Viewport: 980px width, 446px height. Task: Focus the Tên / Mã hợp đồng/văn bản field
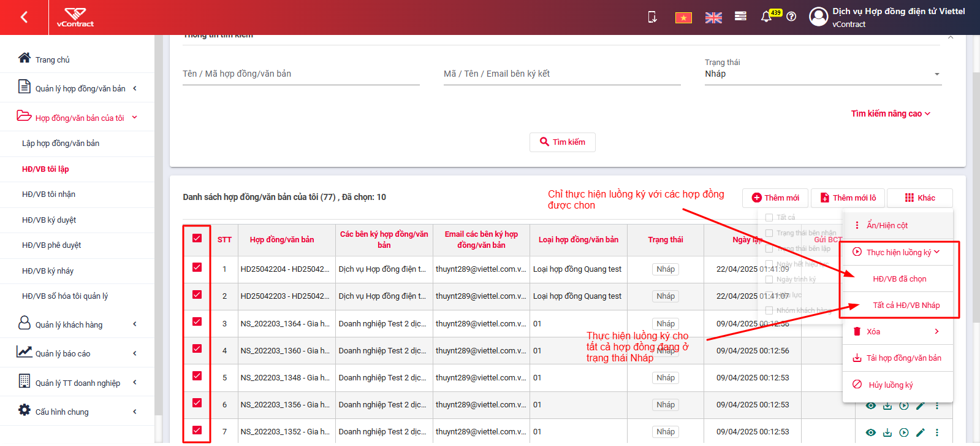click(x=301, y=74)
